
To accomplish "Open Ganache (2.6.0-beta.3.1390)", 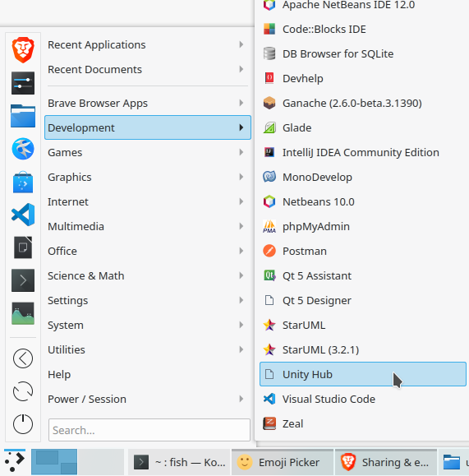I will click(x=363, y=104).
